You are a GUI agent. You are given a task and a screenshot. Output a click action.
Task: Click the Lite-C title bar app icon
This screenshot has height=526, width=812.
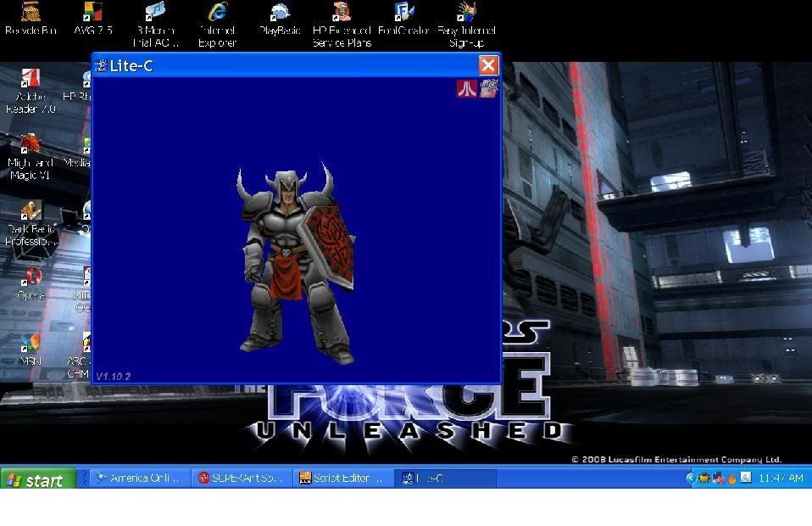101,65
